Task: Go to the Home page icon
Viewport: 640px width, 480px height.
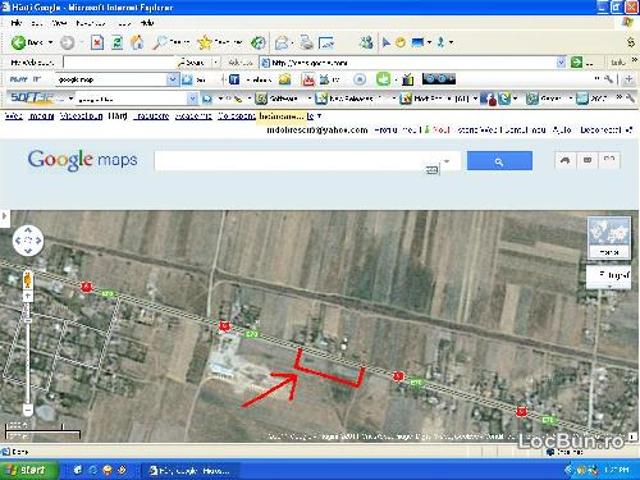Action: [136, 43]
